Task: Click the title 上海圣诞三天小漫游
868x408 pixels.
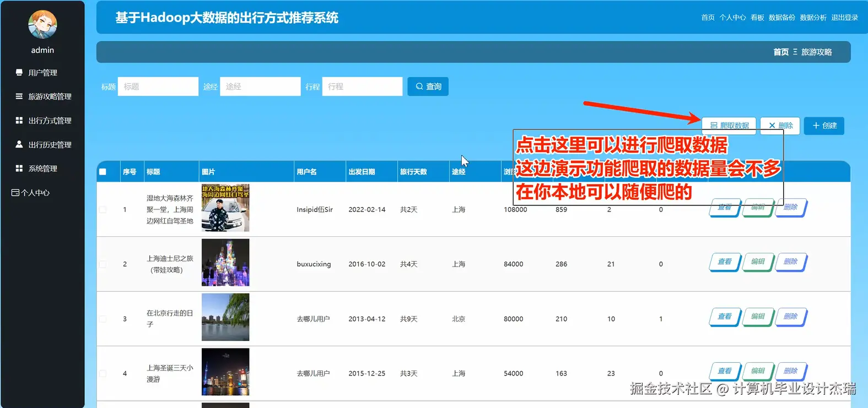Action: pyautogui.click(x=170, y=374)
